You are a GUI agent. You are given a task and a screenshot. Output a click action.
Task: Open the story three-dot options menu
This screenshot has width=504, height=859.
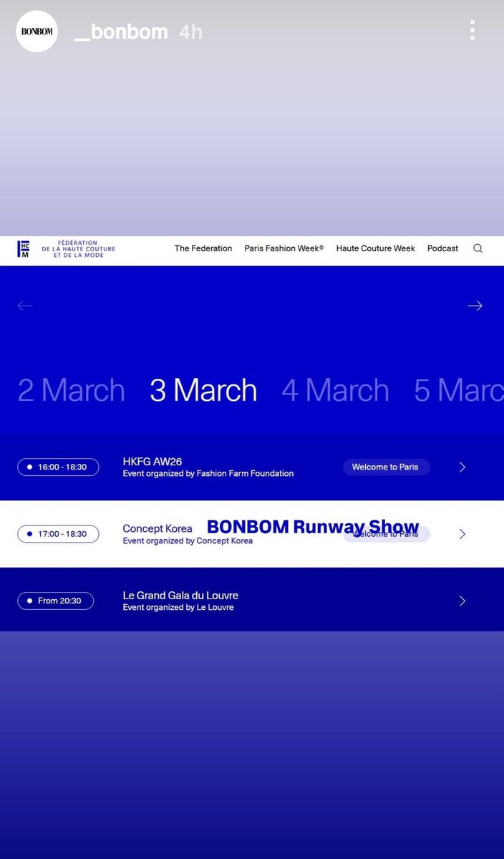[472, 31]
